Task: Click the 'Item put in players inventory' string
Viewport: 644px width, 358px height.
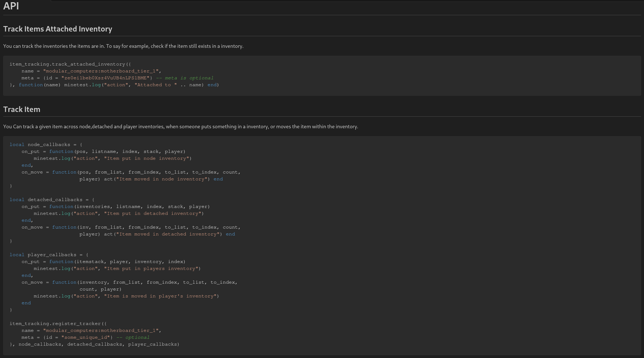Action: [x=151, y=268]
